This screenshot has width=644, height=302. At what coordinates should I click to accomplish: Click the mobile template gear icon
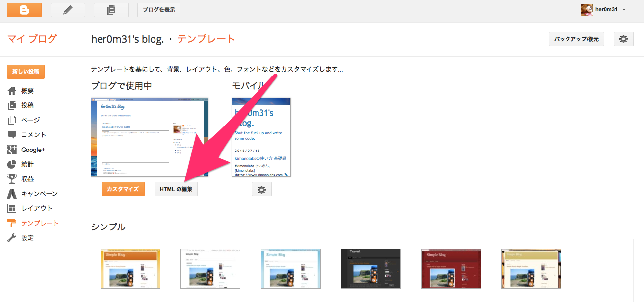tap(261, 189)
